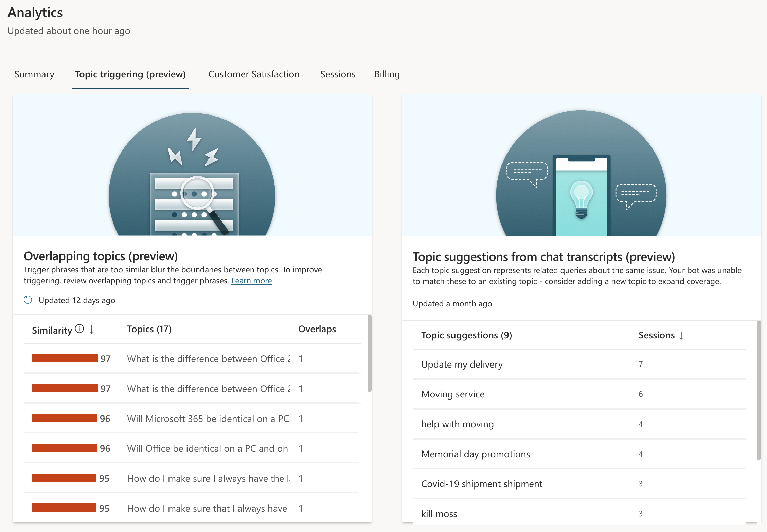Click the Sessions sort arrow in topic suggestions

point(681,335)
